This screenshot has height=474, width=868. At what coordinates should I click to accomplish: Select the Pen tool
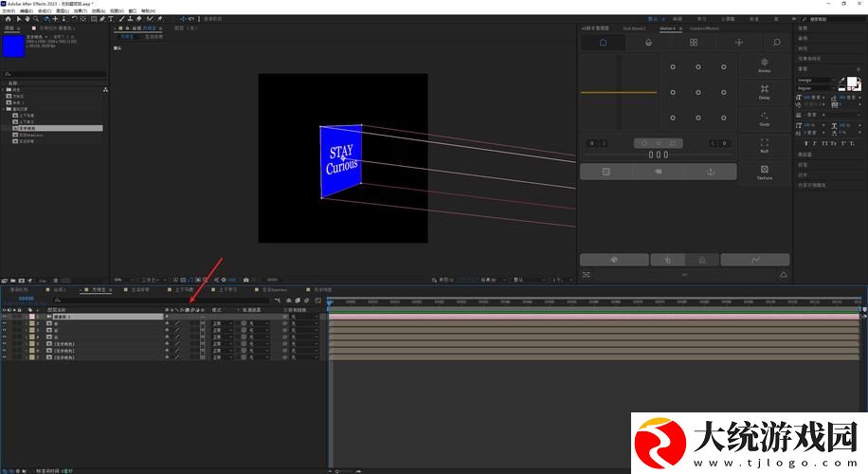tap(102, 19)
